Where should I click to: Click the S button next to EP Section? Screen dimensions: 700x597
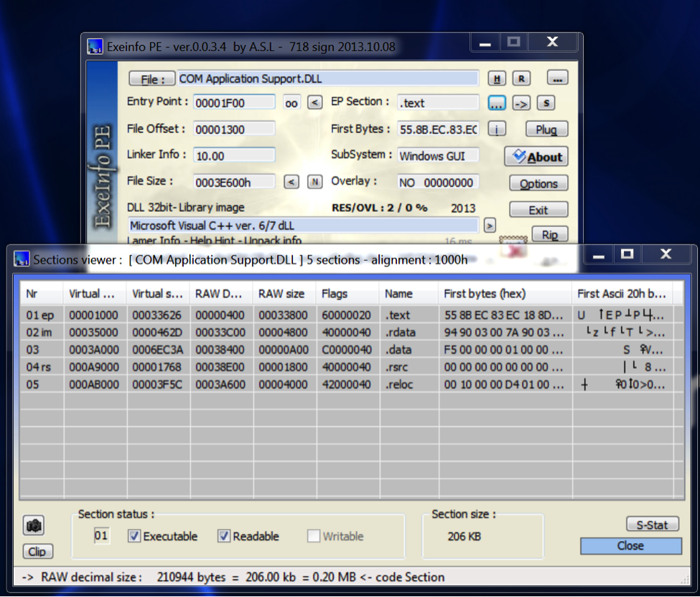coord(546,103)
